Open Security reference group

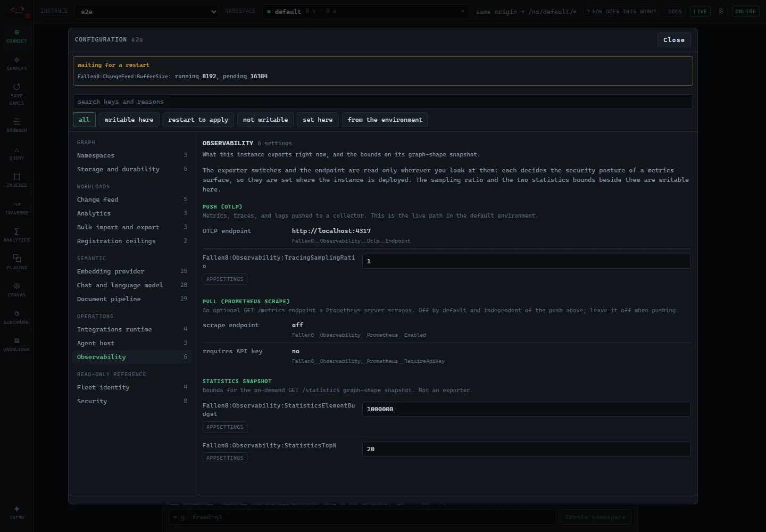click(x=132, y=401)
